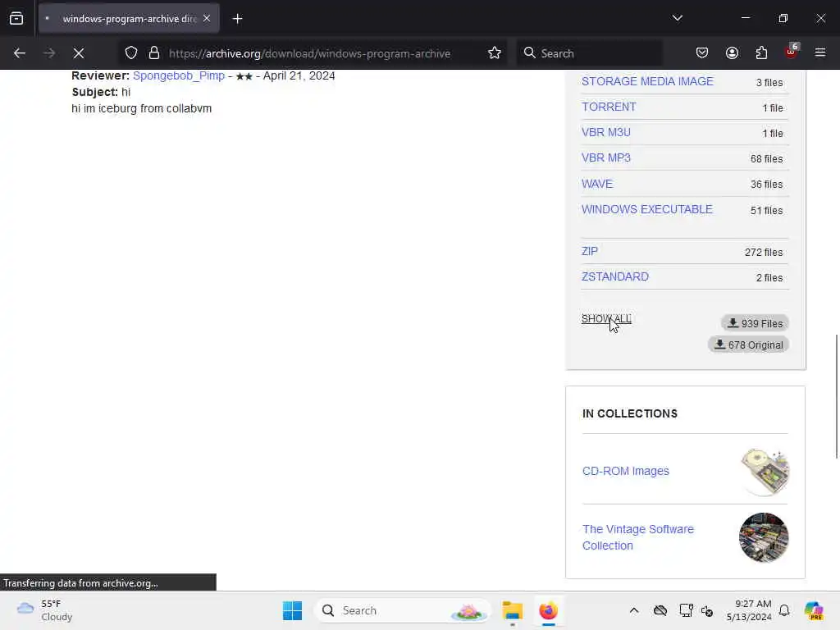Bookmark this page with star icon

[495, 53]
